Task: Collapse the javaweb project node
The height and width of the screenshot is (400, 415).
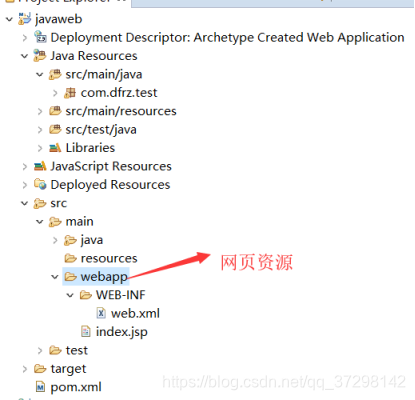Action: (x=9, y=19)
